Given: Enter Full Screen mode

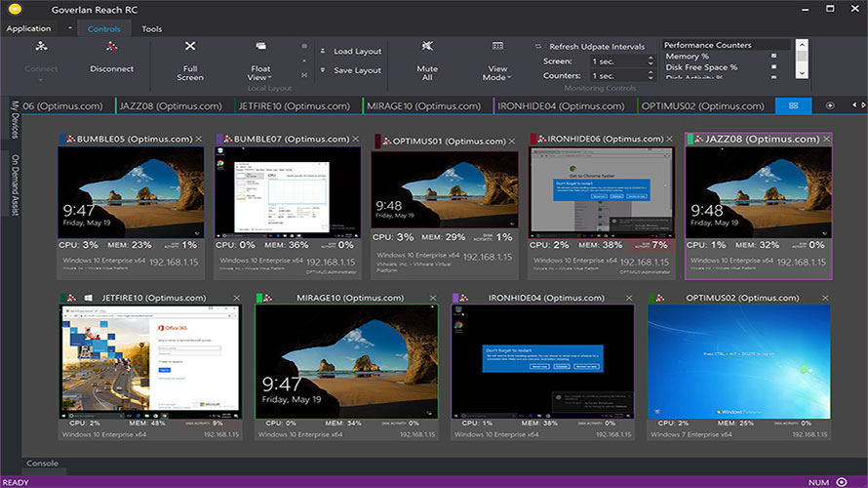Looking at the screenshot, I should (190, 47).
